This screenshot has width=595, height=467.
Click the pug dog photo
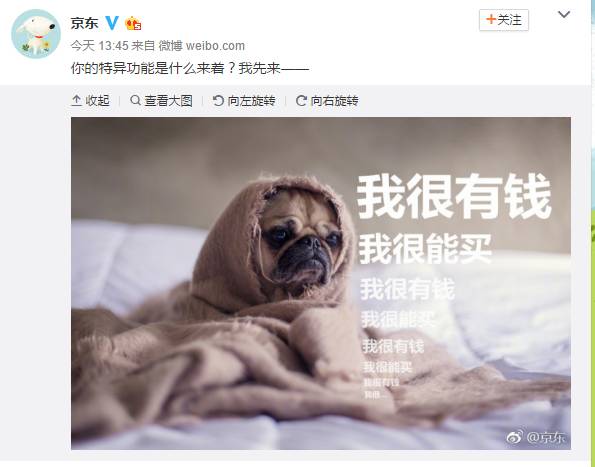(321, 283)
